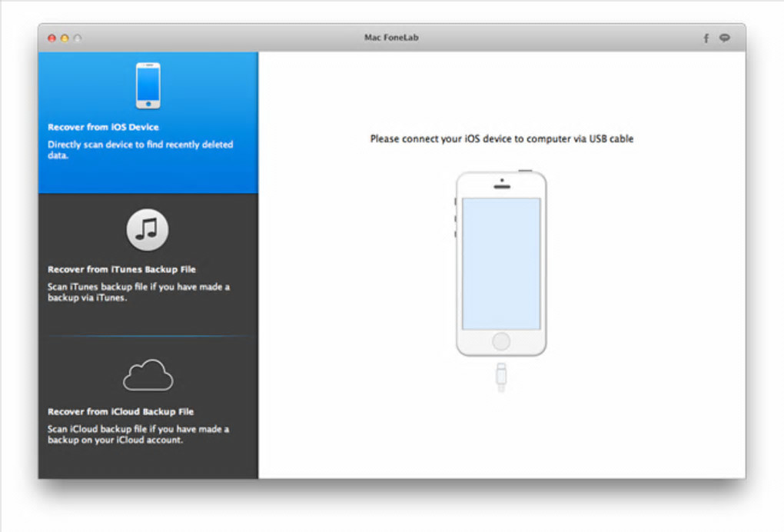Open the feedback speech bubble icon
Screen dimensions: 784x532
pos(725,38)
